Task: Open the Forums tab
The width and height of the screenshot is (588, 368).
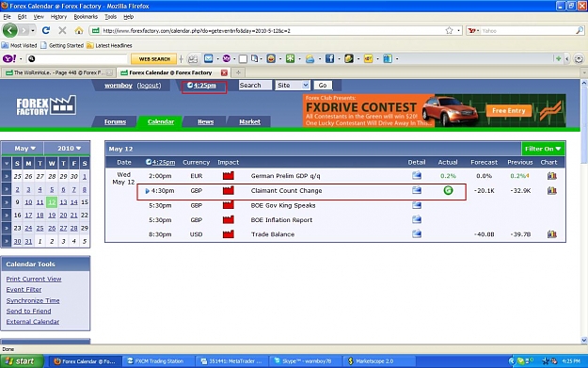Action: pyautogui.click(x=115, y=121)
